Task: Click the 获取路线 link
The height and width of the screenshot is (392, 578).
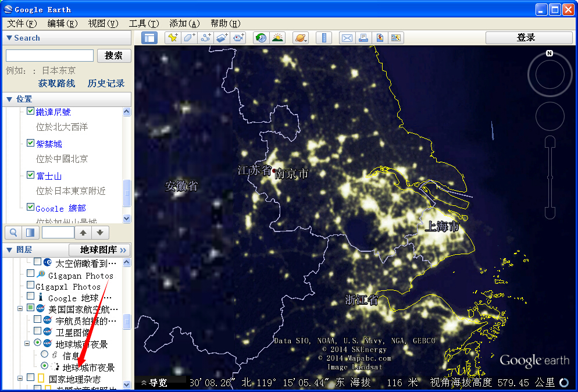Action: (56, 83)
